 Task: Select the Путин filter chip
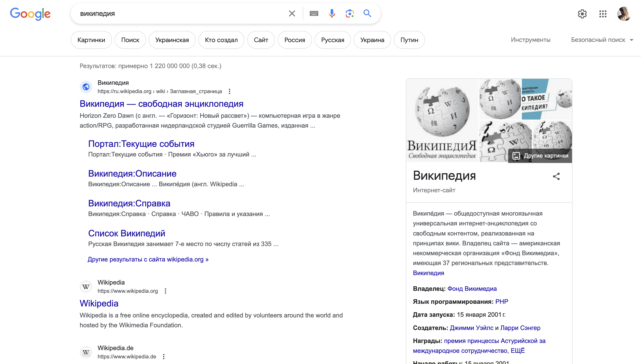point(409,39)
